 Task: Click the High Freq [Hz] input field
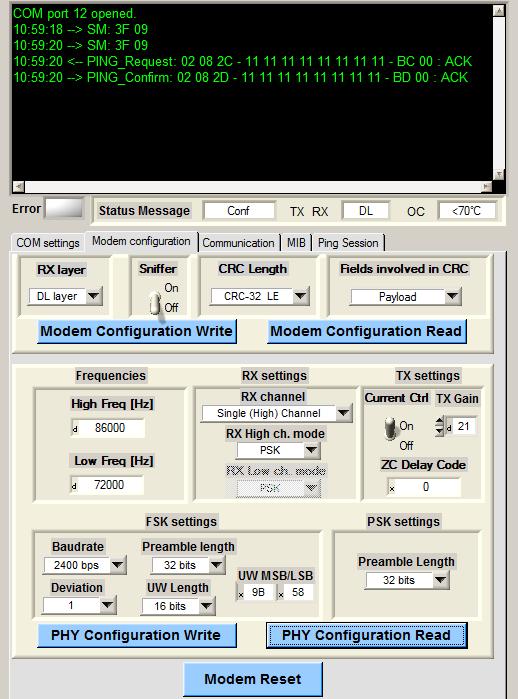pyautogui.click(x=111, y=428)
